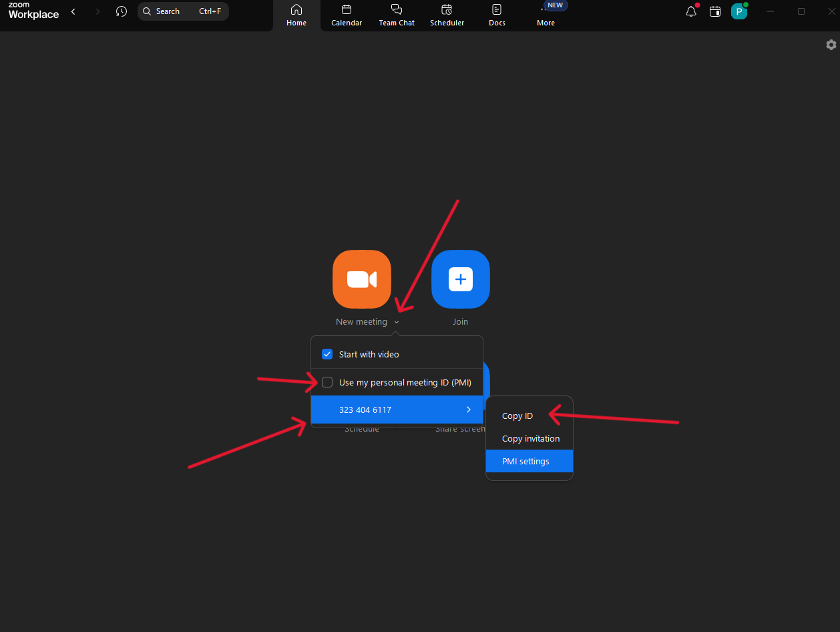Open the Scheduler tab
Image resolution: width=840 pixels, height=632 pixels.
pyautogui.click(x=447, y=15)
